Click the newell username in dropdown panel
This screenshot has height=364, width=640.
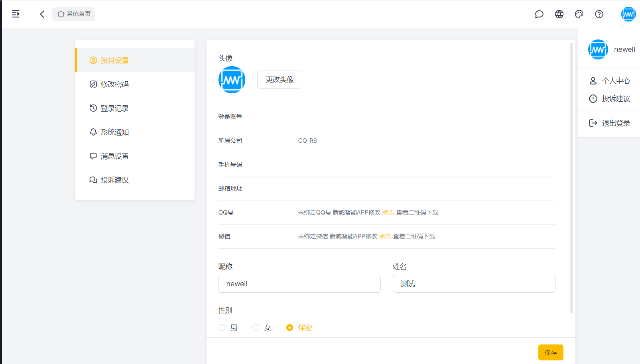click(624, 49)
